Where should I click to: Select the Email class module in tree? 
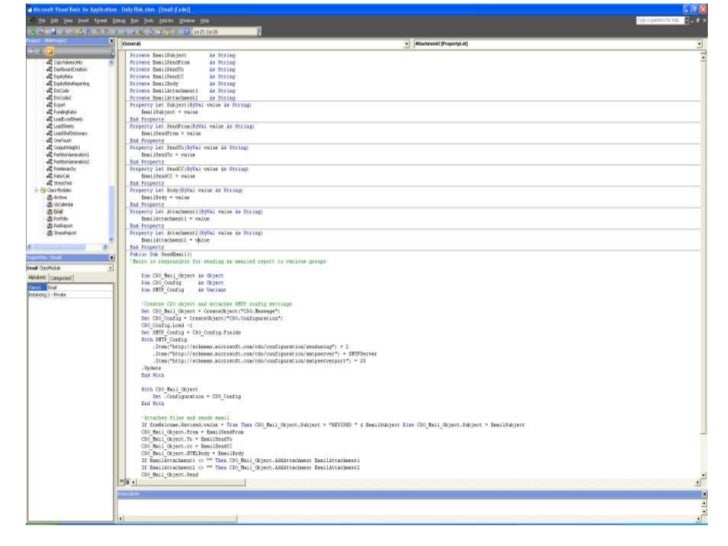tap(55, 210)
